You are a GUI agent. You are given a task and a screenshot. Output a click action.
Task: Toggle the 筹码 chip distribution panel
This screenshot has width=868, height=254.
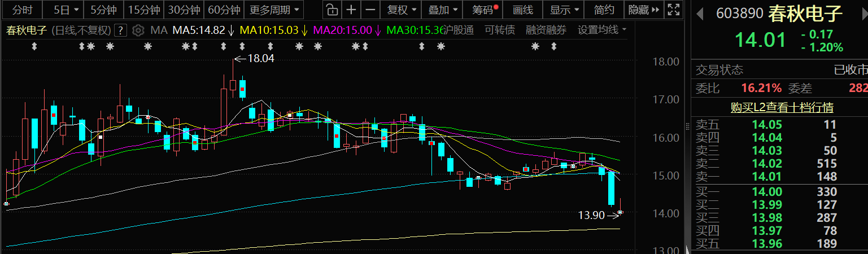(x=484, y=10)
